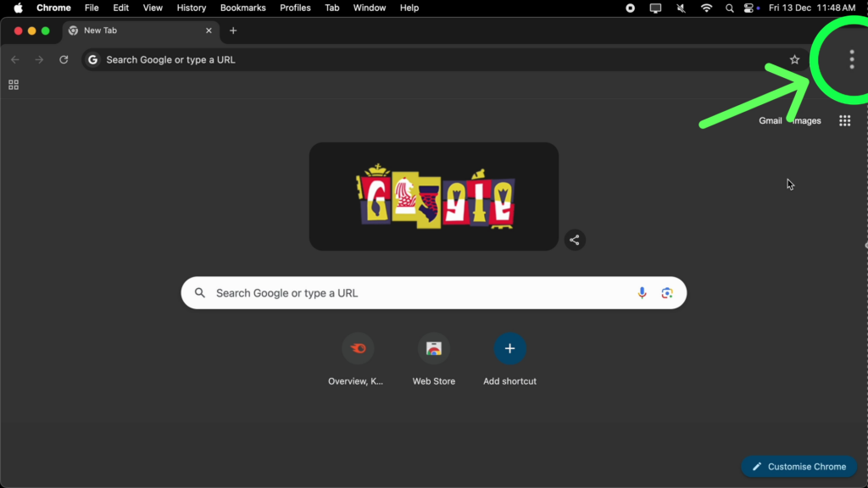Screen dimensions: 868x488
Task: Focus the central Google search box
Action: tap(433, 293)
